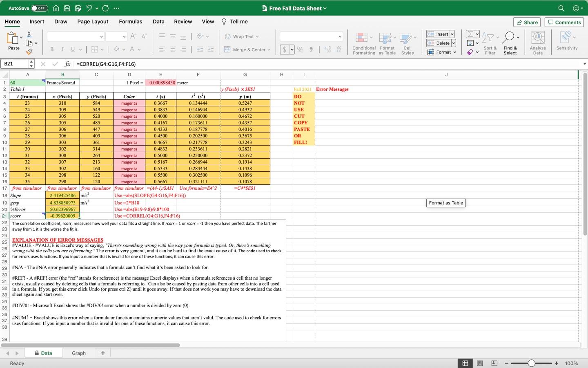
Task: Expand Merge & Center options
Action: point(269,49)
